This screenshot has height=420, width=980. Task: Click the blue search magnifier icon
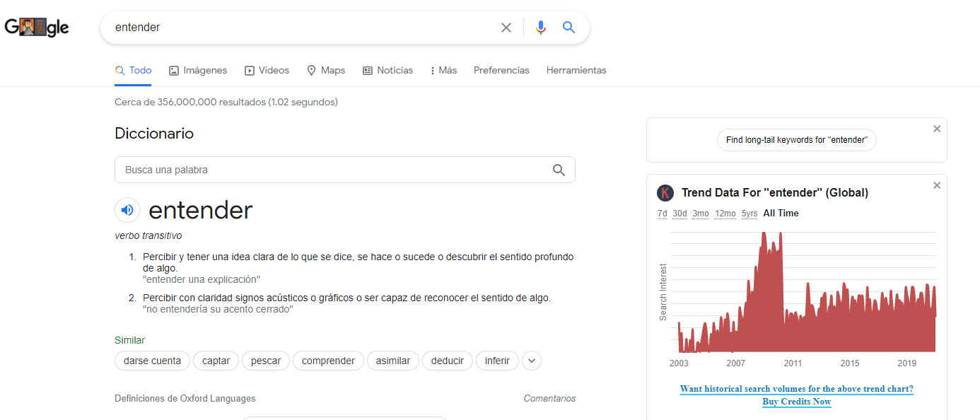[568, 27]
